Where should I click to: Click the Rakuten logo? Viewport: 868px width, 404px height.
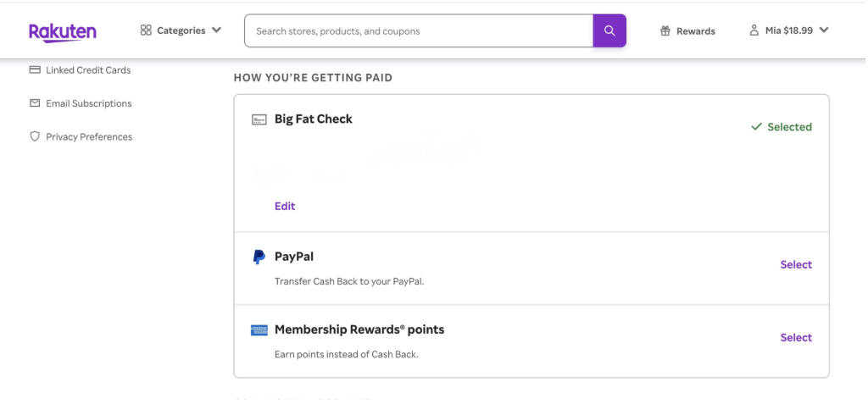62,31
